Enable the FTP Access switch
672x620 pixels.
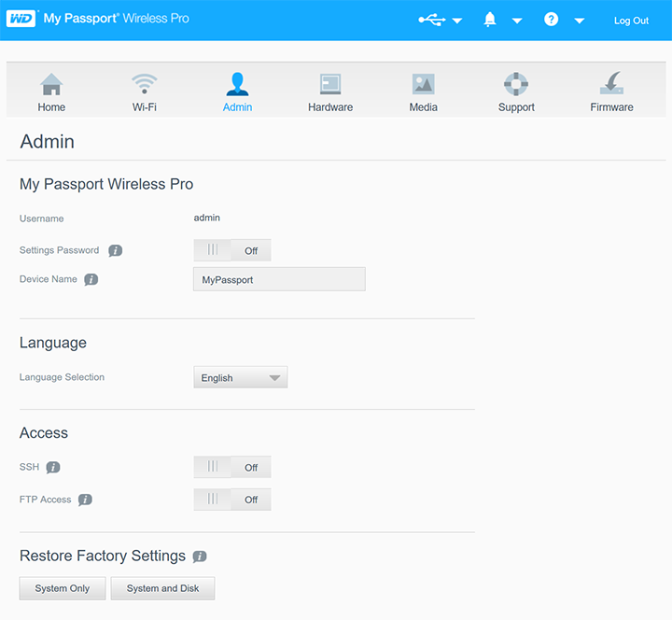pyautogui.click(x=231, y=500)
